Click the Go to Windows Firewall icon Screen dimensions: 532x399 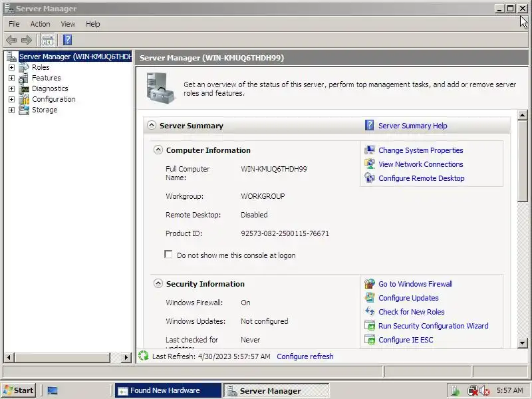click(370, 284)
